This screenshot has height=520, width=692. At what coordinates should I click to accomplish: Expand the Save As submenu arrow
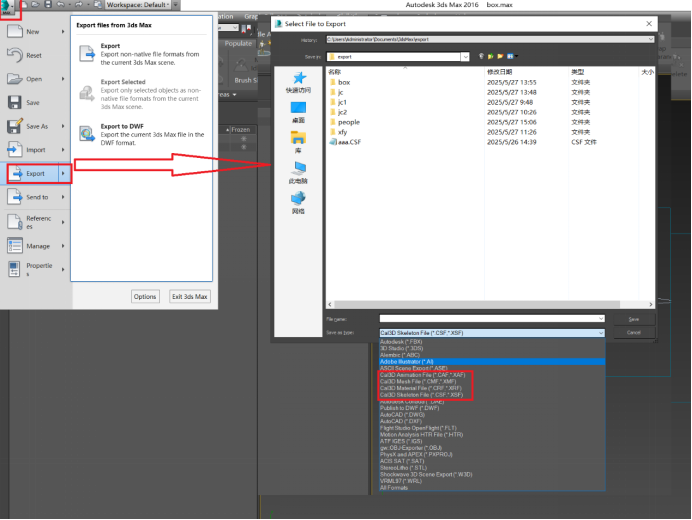[x=63, y=126]
